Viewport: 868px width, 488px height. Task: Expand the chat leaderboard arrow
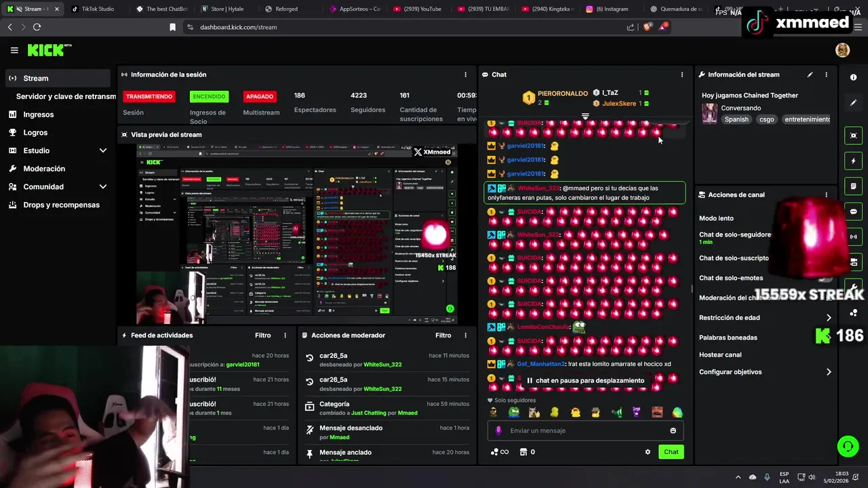pos(585,117)
